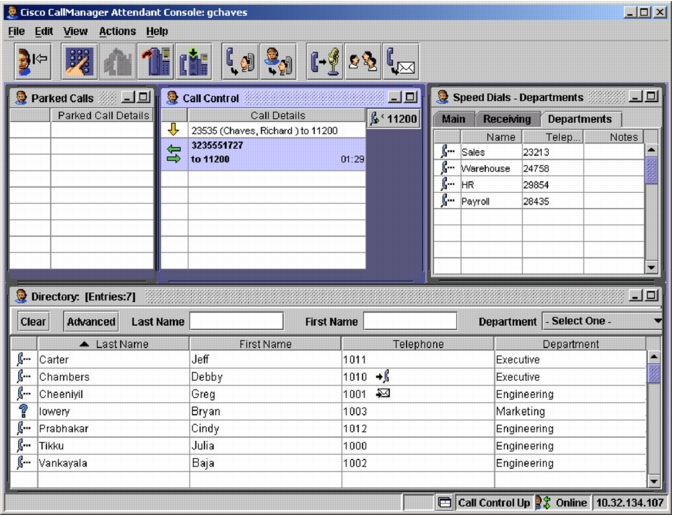Viewport: 675px width, 517px height.
Task: Click the Advanced search button
Action: pyautogui.click(x=91, y=322)
